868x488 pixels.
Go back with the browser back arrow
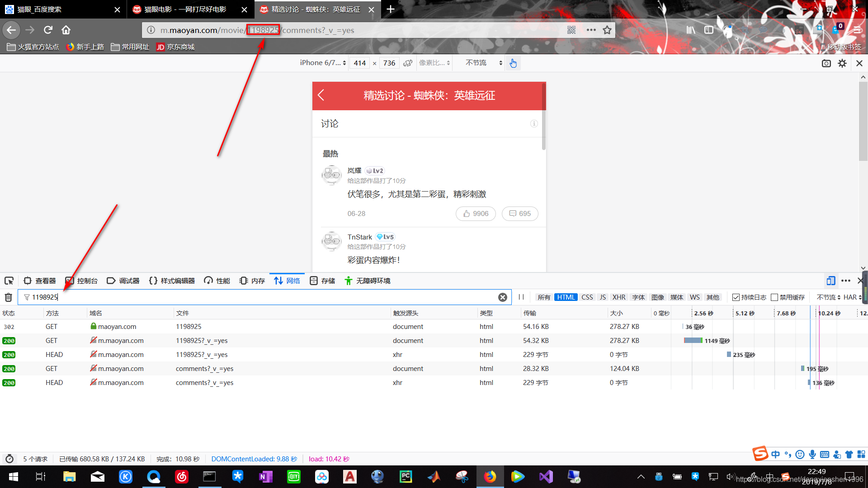(x=11, y=30)
